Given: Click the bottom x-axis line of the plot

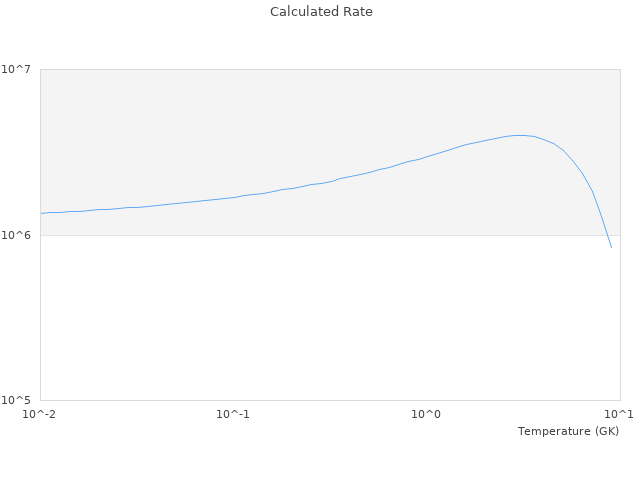Looking at the screenshot, I should tap(300, 401).
